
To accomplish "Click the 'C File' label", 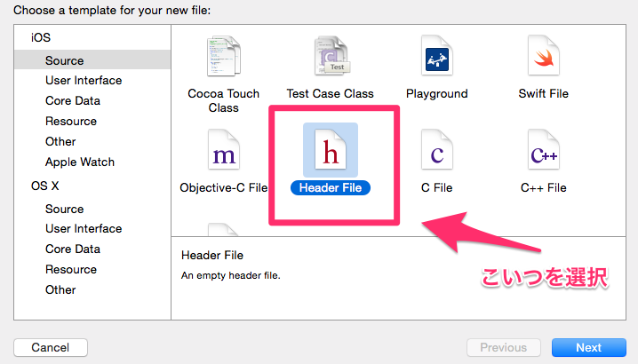I will click(437, 188).
